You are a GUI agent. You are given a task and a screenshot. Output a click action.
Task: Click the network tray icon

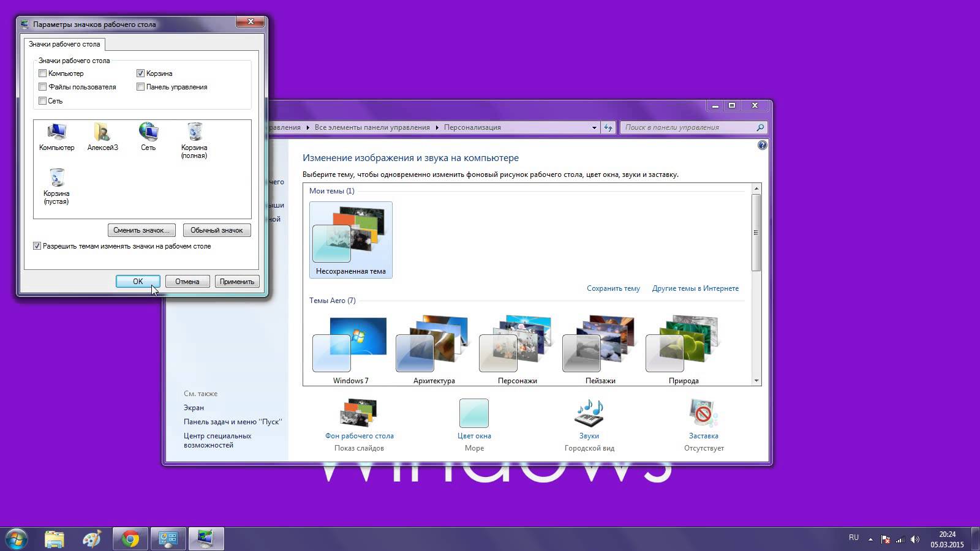[900, 539]
